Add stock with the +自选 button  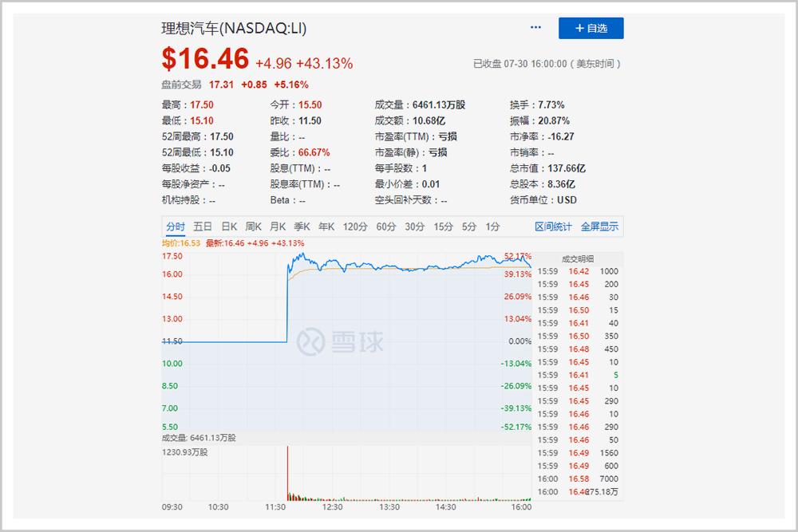coord(591,28)
